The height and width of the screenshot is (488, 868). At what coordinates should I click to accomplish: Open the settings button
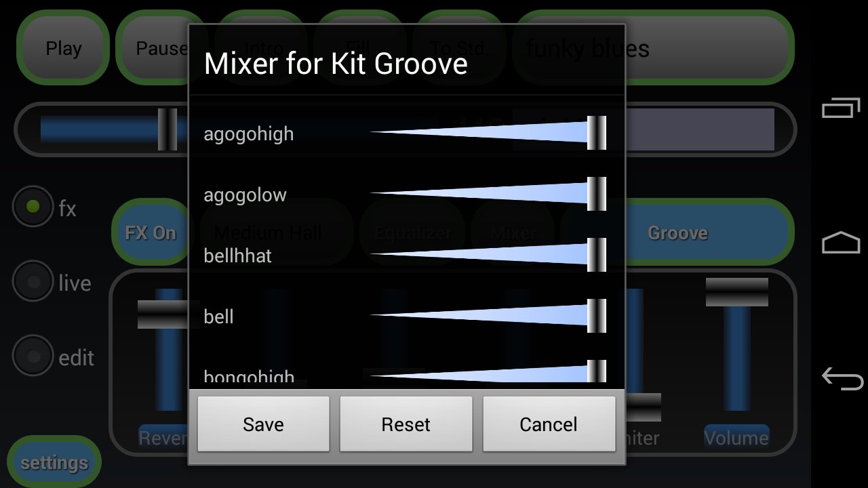[x=54, y=463]
